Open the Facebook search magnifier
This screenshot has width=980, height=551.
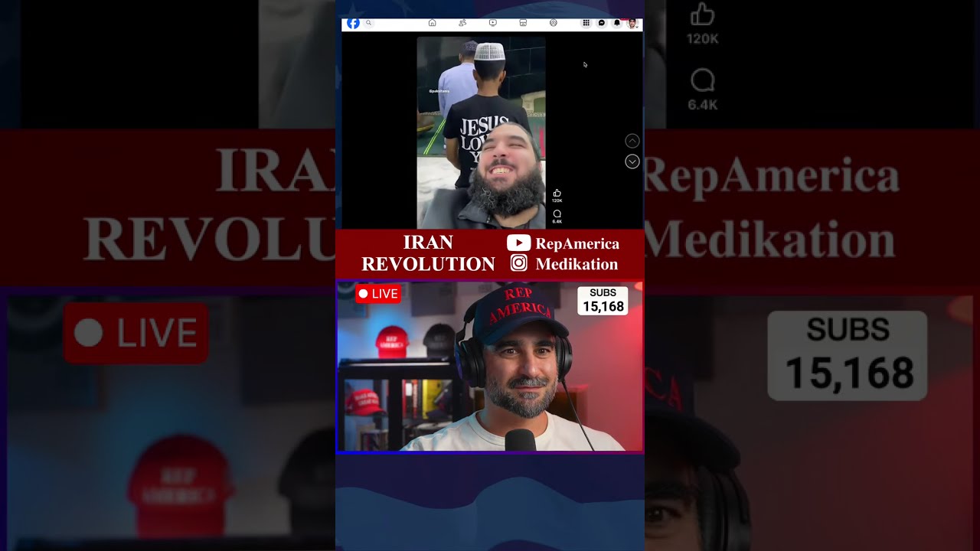(x=368, y=23)
